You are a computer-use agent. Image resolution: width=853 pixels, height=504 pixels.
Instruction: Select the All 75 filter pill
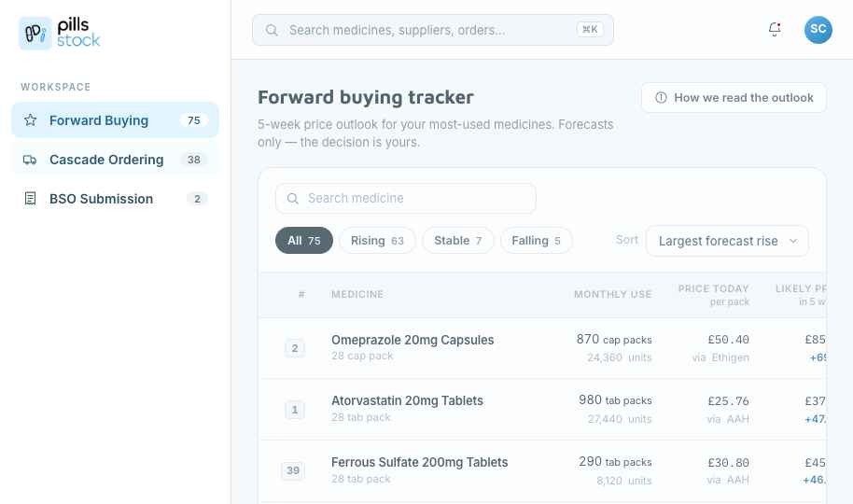(x=304, y=241)
